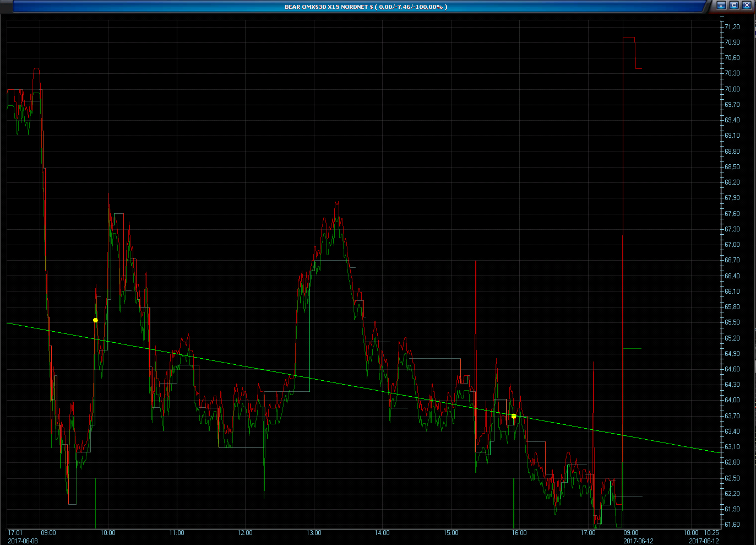This screenshot has height=545, width=756.
Task: Click the 15:00 time axis label
Action: point(451,533)
